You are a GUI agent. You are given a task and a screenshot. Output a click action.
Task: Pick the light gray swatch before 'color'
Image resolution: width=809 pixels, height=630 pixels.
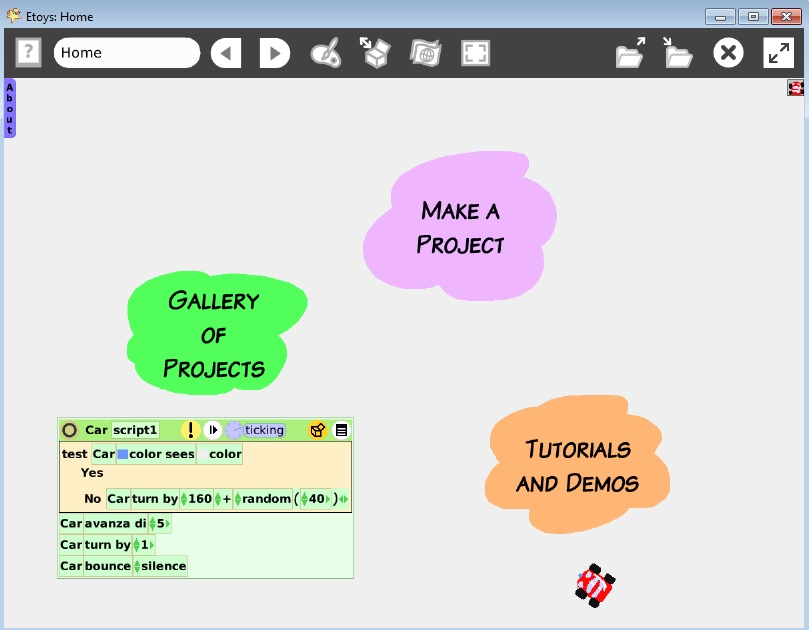[203, 454]
